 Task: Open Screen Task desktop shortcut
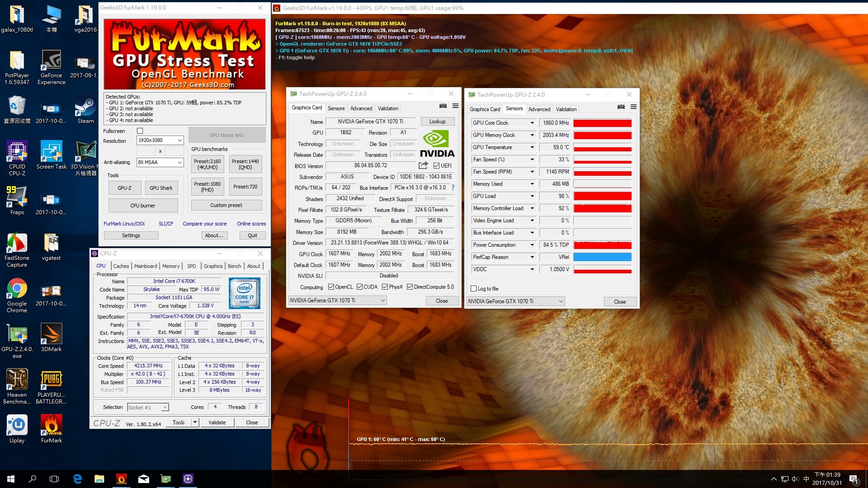click(51, 155)
